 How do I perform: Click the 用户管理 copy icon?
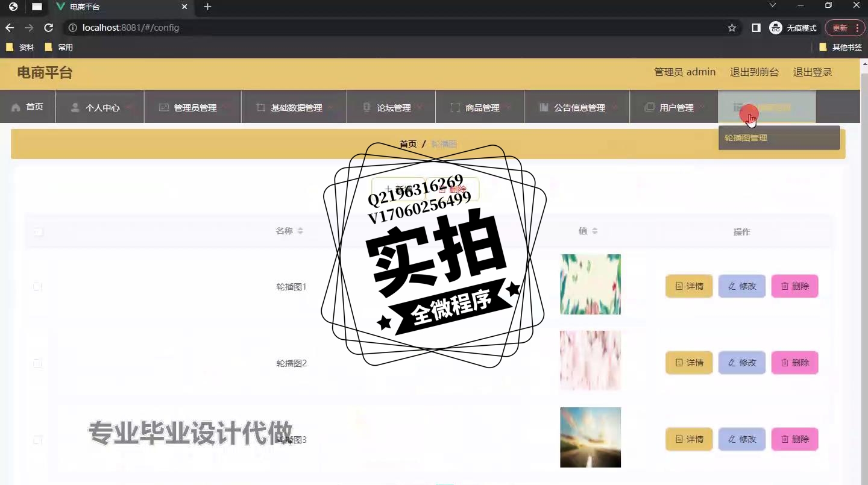point(649,108)
